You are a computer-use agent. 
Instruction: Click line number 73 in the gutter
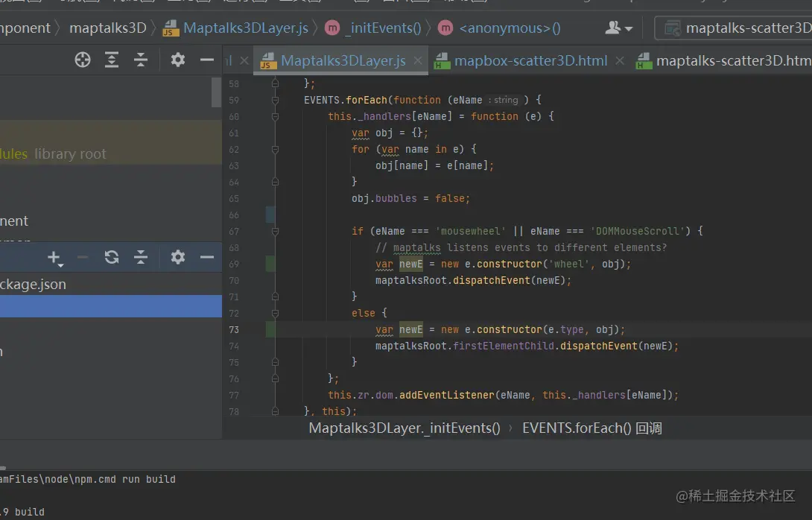point(234,330)
